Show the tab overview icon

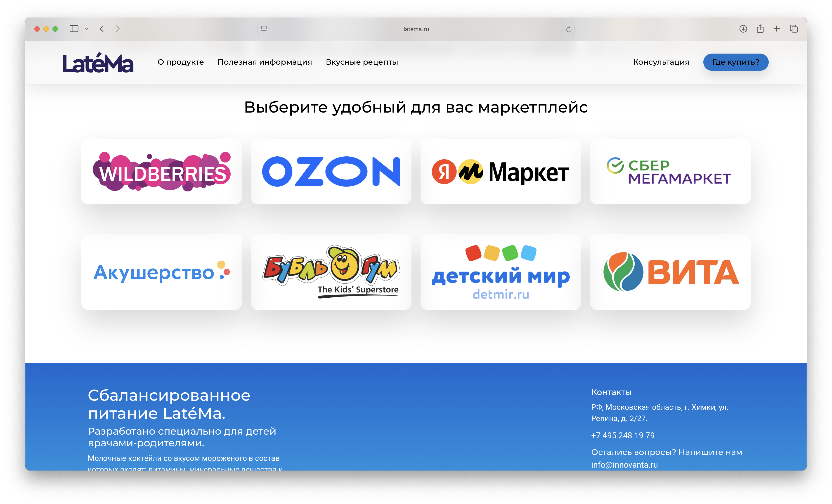(x=794, y=29)
